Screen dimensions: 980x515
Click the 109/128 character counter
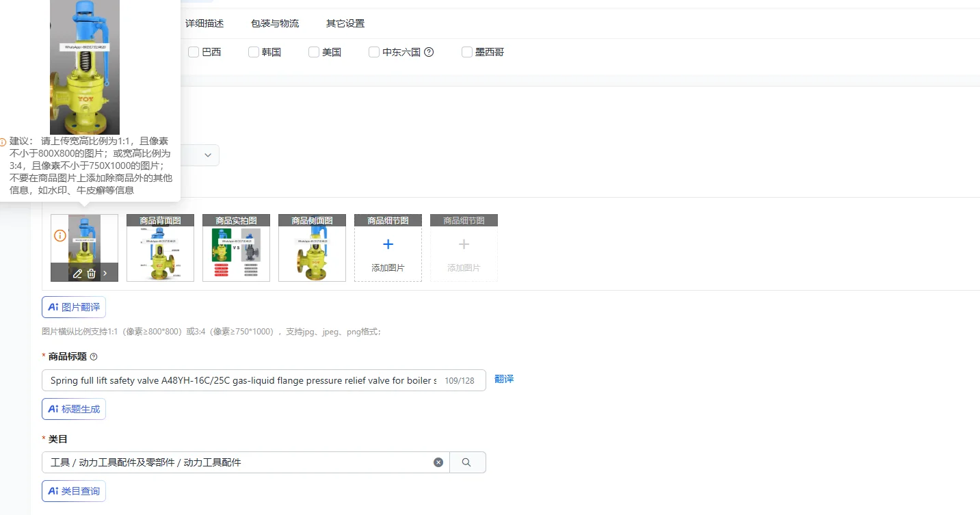(x=460, y=380)
